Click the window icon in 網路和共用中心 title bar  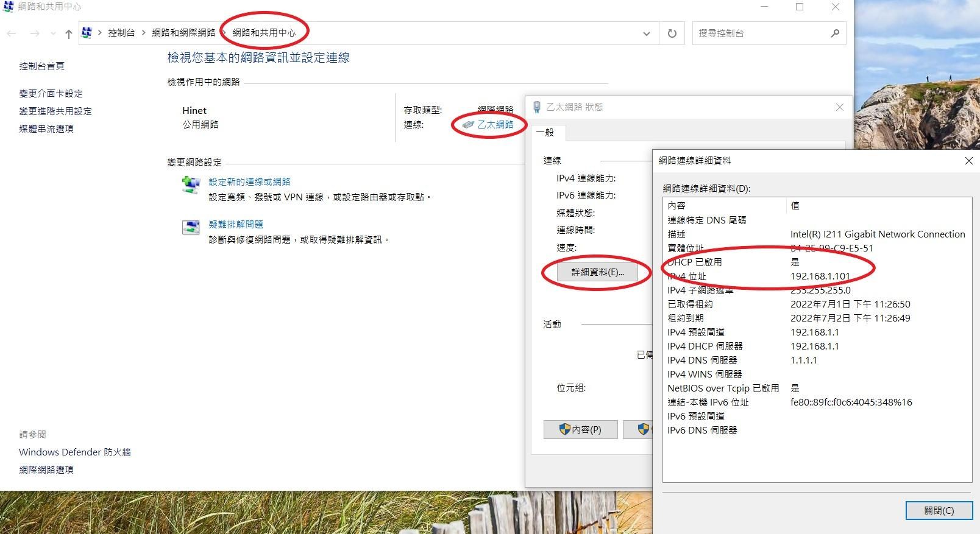coord(9,7)
